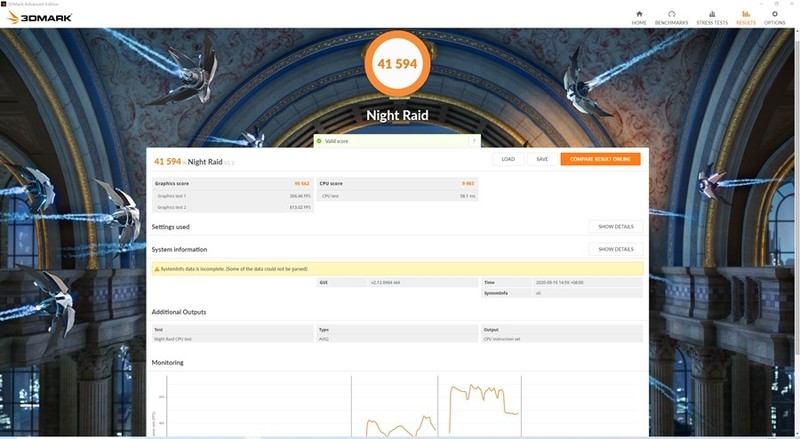The width and height of the screenshot is (800, 439).
Task: Click the Valid score banner
Action: (397, 141)
